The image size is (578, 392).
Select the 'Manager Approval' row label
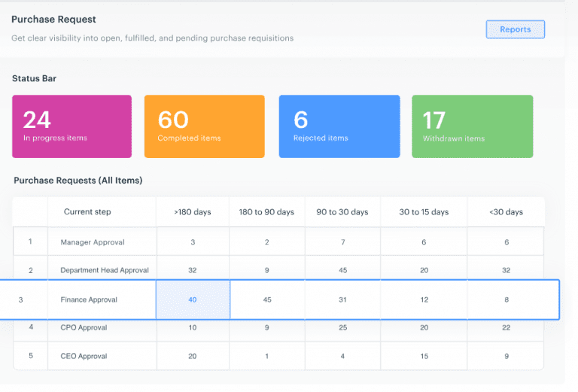(x=93, y=242)
